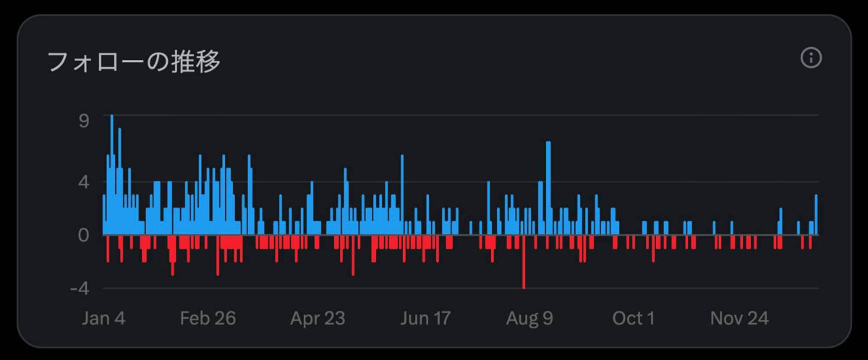This screenshot has width=868, height=360.
Task: Click the Nov 24 date label
Action: click(739, 319)
